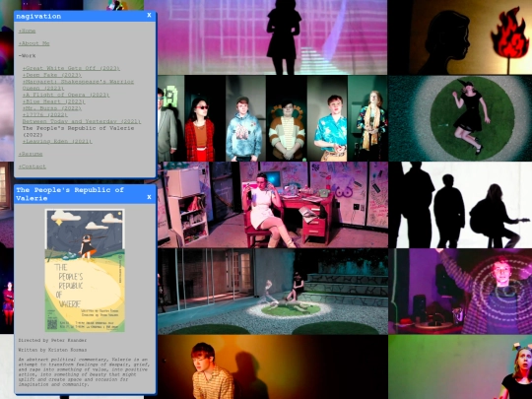The height and width of the screenshot is (399, 532).
Task: Click 'Written by Kristen Kosmas' text
Action: [52, 350]
